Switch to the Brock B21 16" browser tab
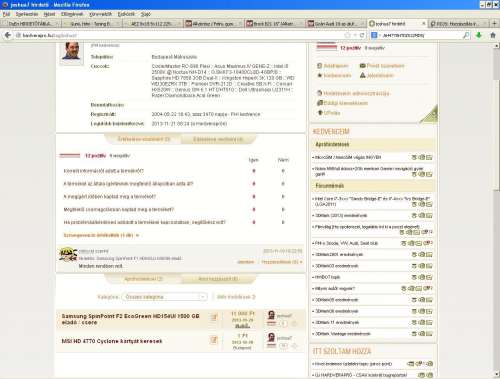The height and width of the screenshot is (379, 500). (274, 24)
